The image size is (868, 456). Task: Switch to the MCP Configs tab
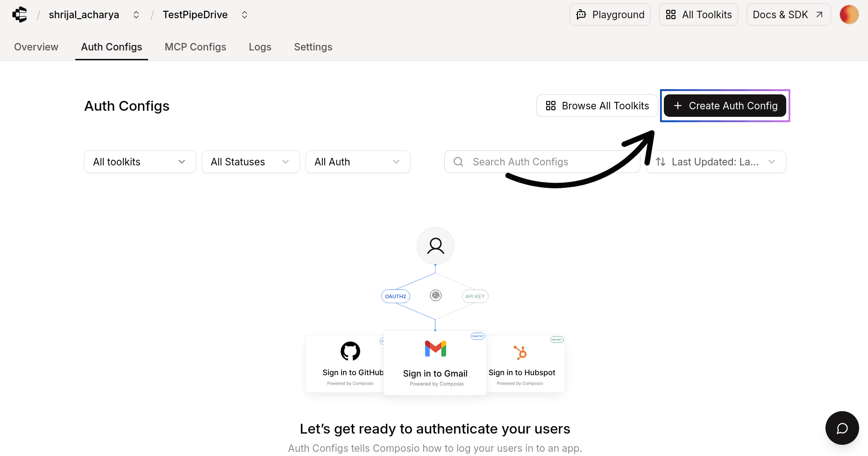(x=195, y=47)
